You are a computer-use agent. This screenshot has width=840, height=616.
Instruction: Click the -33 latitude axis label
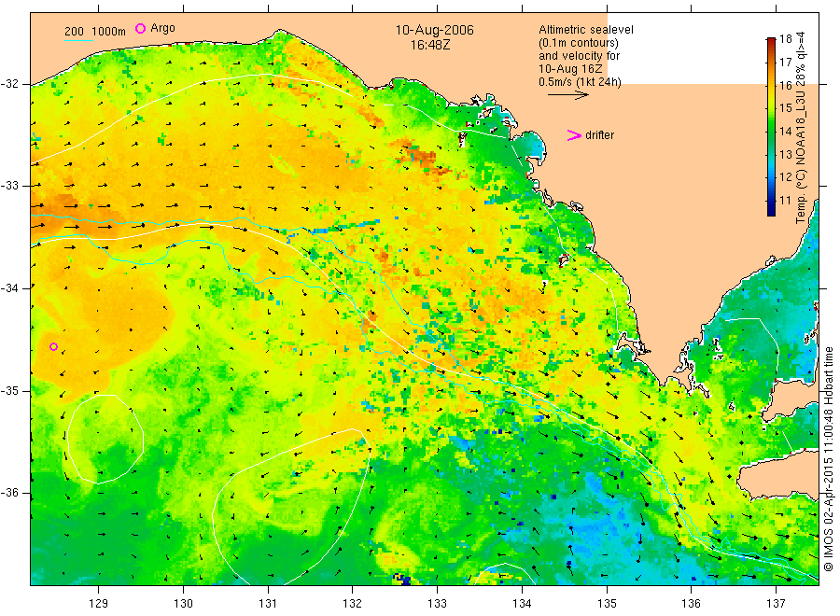pos(9,186)
